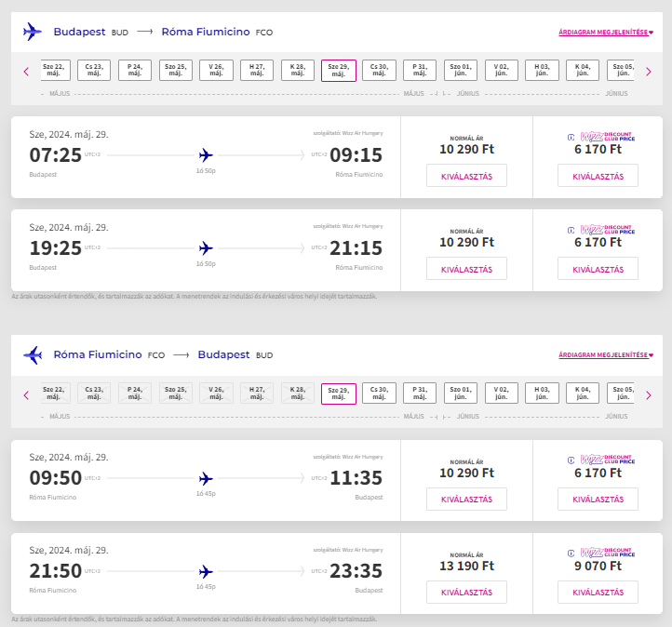Click the return Róma Fiumicino plane icon
Image resolution: width=672 pixels, height=627 pixels.
[33, 355]
